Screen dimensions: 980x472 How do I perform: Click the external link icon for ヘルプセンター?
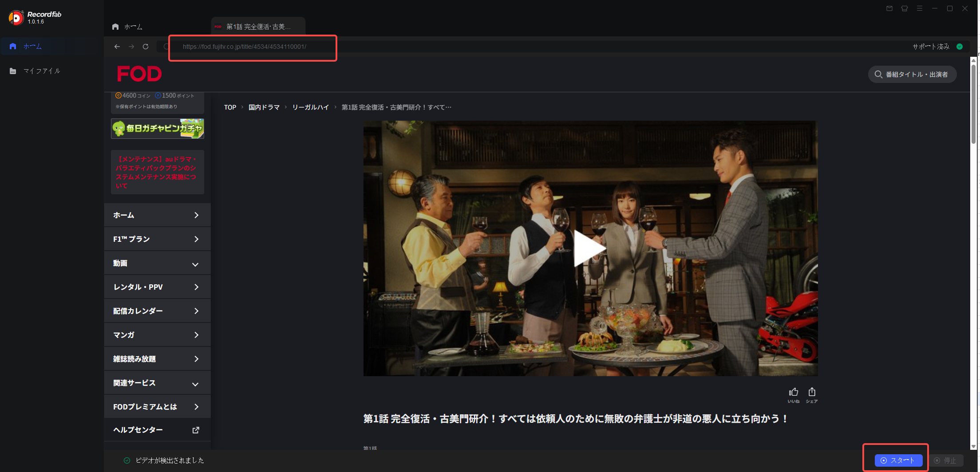196,430
